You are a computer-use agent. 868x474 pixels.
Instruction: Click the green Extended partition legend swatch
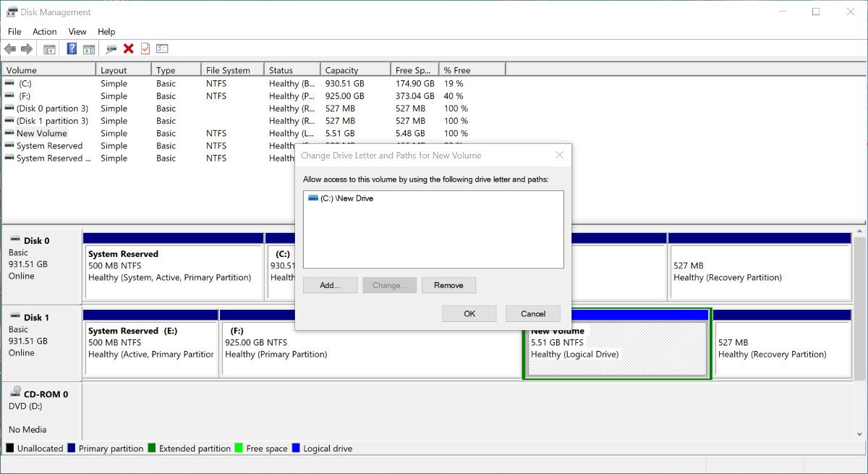click(x=152, y=449)
